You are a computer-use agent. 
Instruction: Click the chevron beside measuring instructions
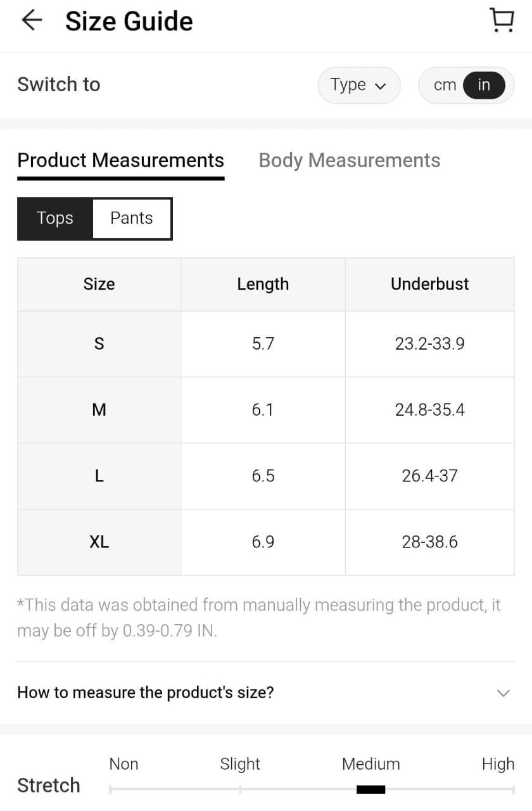pos(503,693)
